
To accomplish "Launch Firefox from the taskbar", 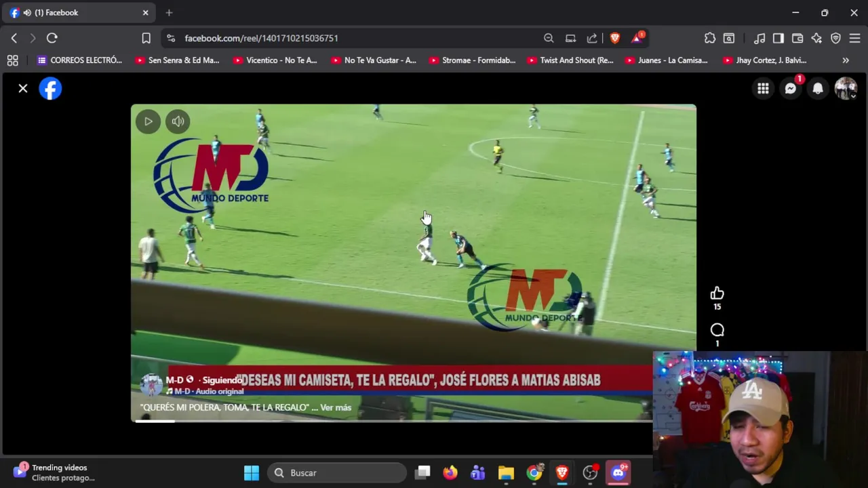I will 450,472.
